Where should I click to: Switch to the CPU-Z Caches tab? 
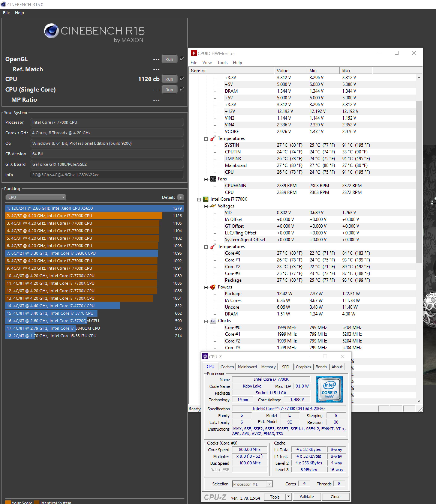tap(227, 367)
